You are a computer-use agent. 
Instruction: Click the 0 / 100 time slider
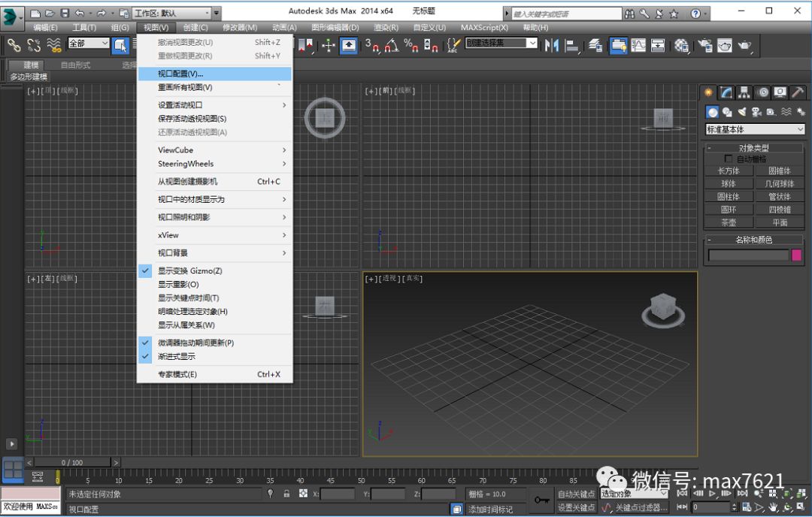coord(72,462)
